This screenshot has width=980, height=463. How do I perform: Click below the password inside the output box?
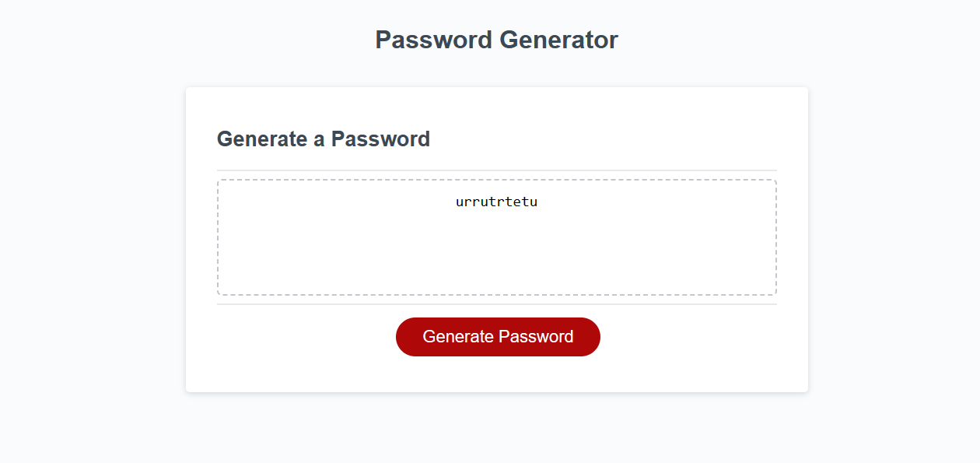tap(497, 265)
